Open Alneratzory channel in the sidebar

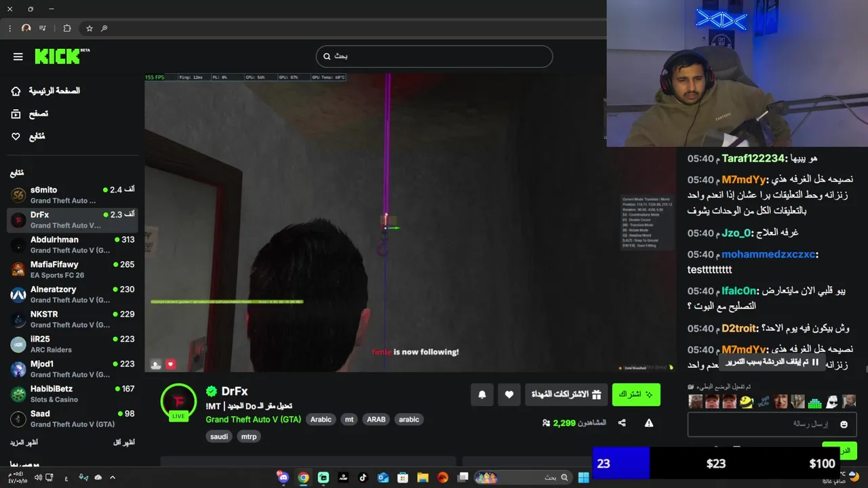(73, 294)
